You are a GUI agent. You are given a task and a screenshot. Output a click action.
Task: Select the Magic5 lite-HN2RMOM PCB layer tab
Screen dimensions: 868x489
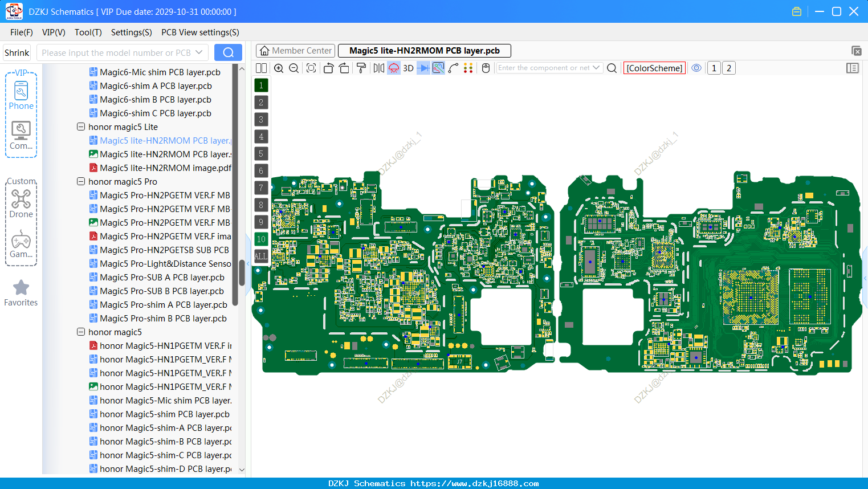pos(425,51)
